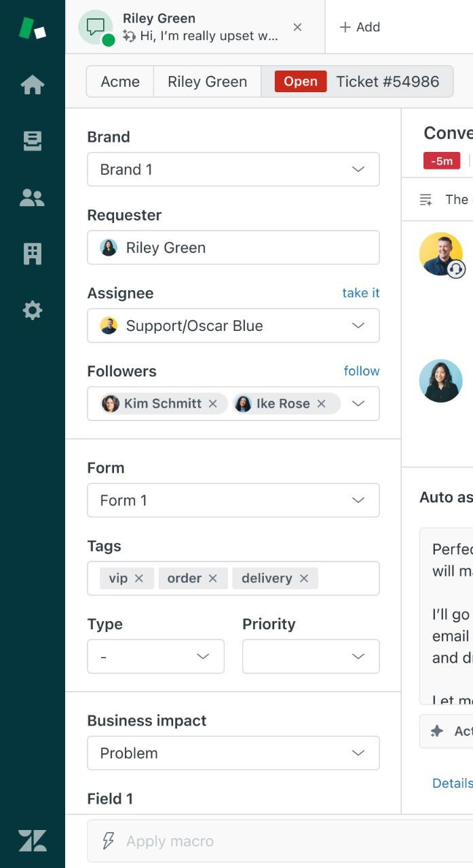Open the Admin gear icon
473x868 pixels.
pyautogui.click(x=33, y=311)
